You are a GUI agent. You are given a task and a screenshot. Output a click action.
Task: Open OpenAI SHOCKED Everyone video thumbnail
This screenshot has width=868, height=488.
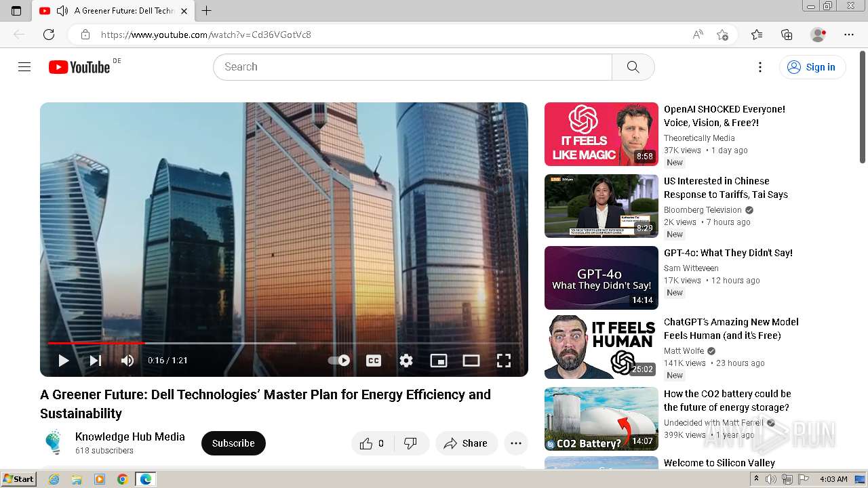pyautogui.click(x=601, y=134)
